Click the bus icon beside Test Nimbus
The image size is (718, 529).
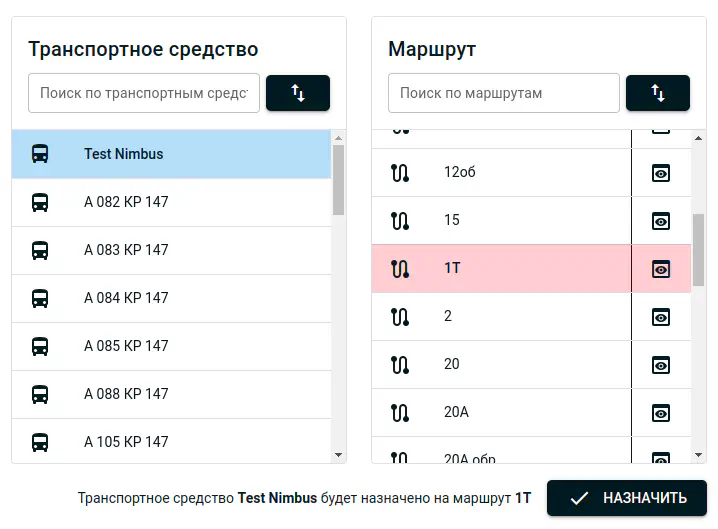coord(40,154)
